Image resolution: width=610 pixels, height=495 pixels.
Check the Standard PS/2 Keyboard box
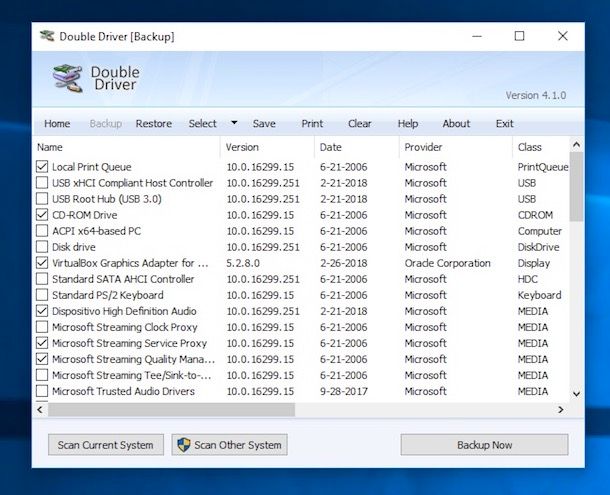42,295
